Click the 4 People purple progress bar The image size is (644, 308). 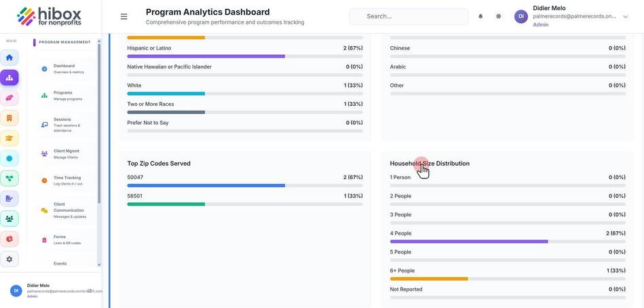469,242
